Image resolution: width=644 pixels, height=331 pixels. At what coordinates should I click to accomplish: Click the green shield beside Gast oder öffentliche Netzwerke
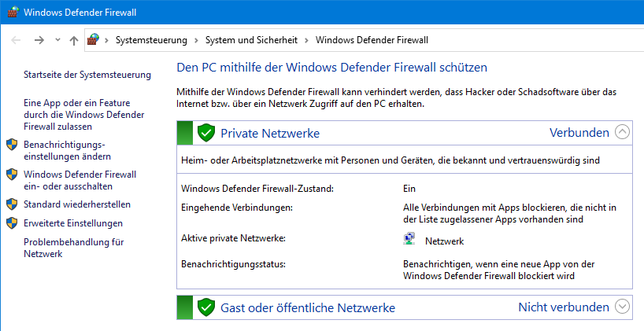pos(206,307)
